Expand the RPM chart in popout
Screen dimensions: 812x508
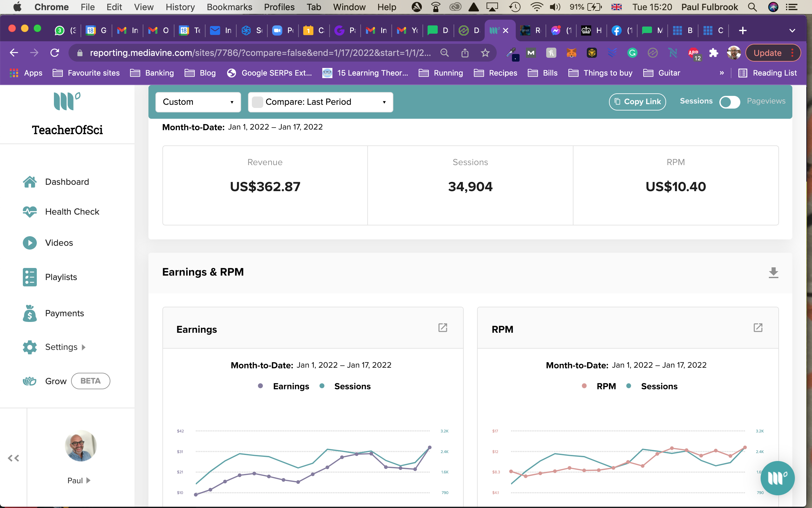(x=758, y=328)
